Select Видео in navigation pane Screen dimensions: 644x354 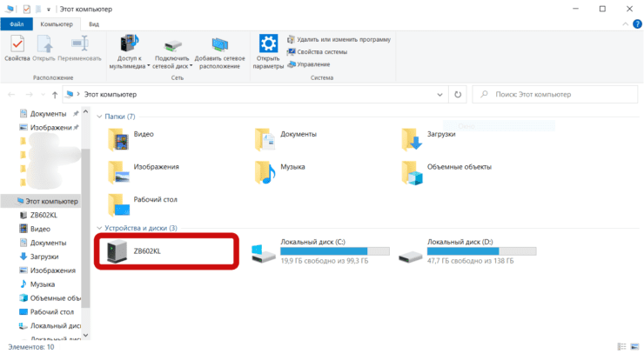pos(35,229)
